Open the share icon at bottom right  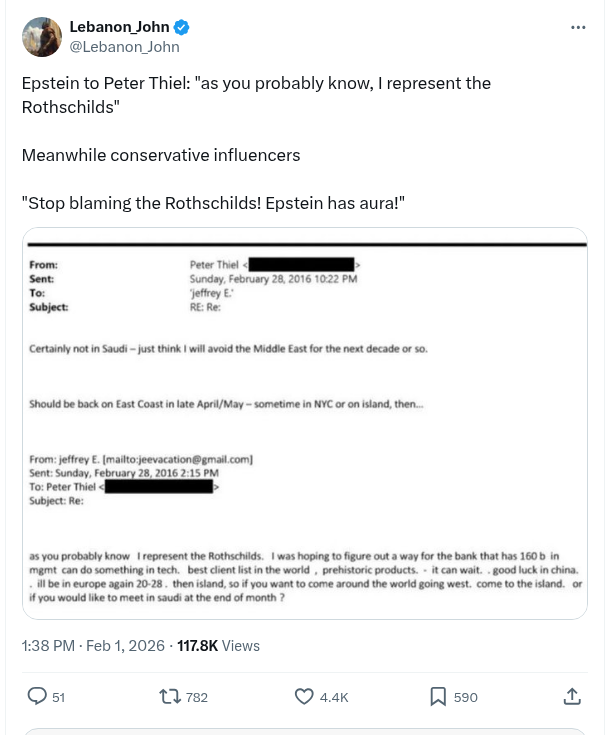572,696
